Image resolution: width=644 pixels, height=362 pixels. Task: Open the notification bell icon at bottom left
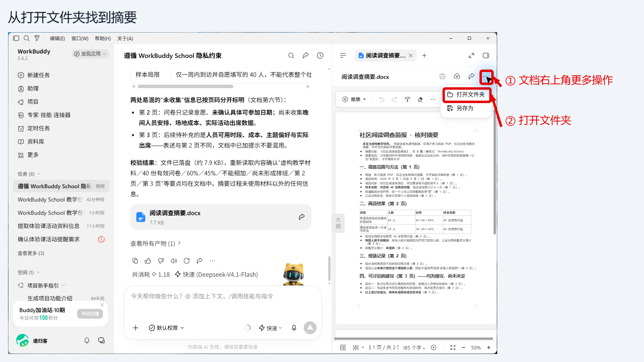coord(87,340)
